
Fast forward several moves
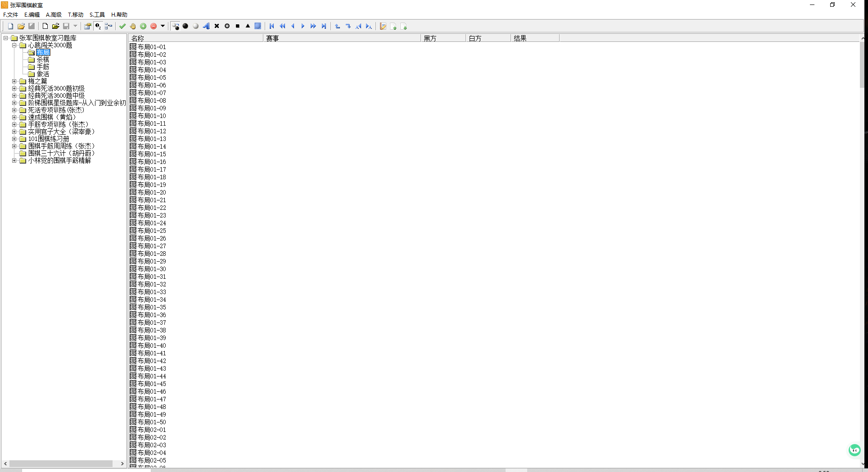[313, 26]
